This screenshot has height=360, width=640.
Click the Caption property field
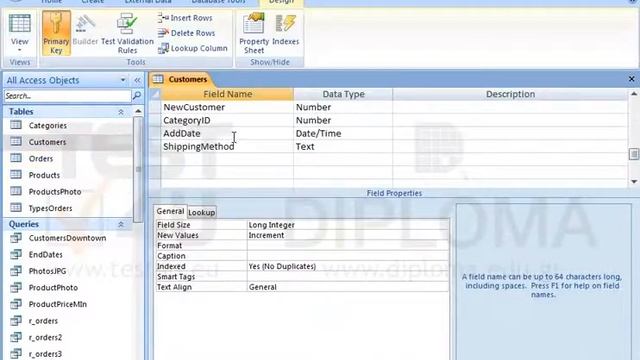[x=348, y=256]
